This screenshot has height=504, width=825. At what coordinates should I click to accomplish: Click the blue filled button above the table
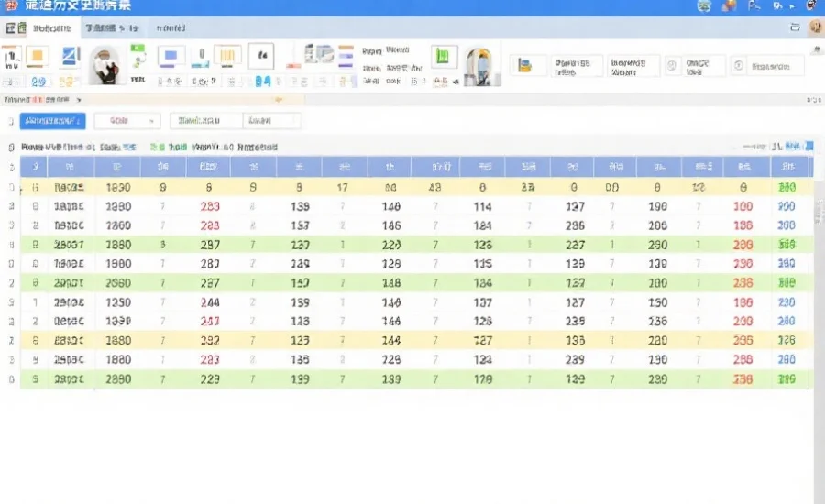point(52,121)
